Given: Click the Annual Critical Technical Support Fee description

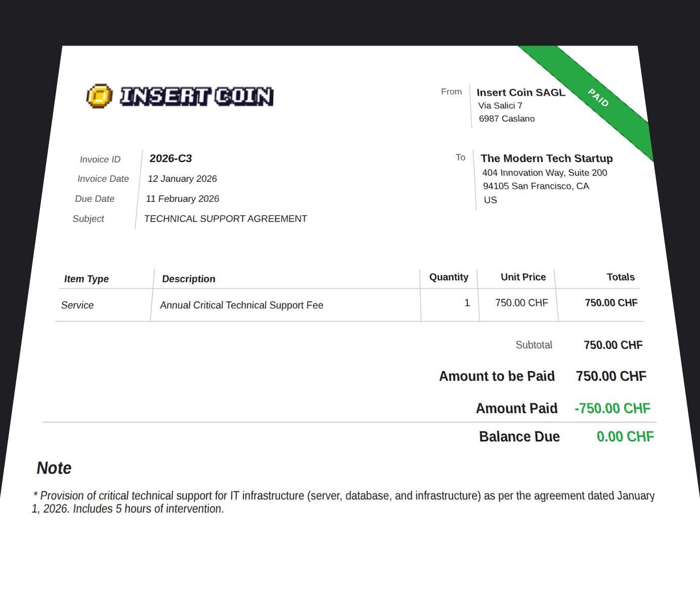Looking at the screenshot, I should pos(241,305).
